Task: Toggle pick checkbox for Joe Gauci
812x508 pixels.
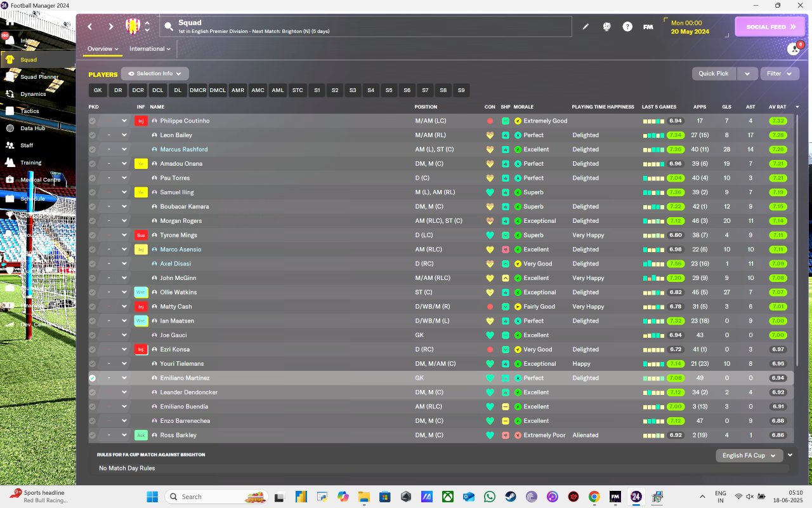Action: [x=93, y=335]
